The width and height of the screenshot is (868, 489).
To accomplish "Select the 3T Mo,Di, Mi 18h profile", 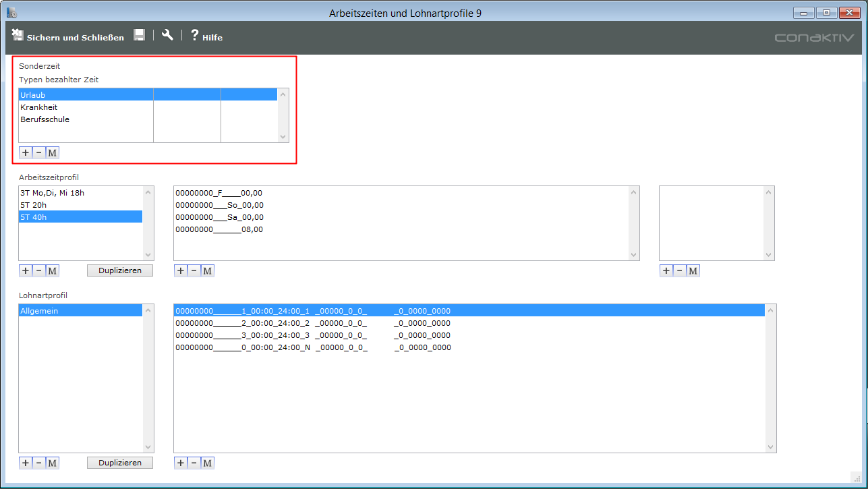I will pyautogui.click(x=53, y=193).
